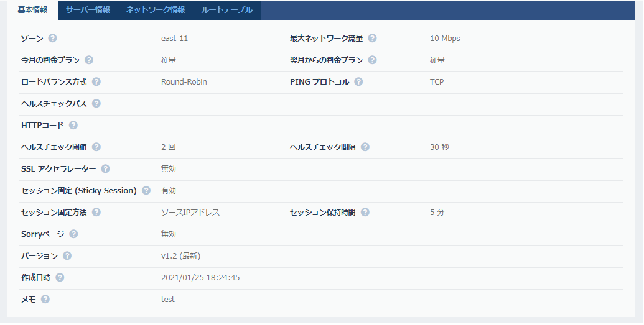Click help icon beside セッション保持時間
Screen dimensions: 644x325
click(365, 213)
